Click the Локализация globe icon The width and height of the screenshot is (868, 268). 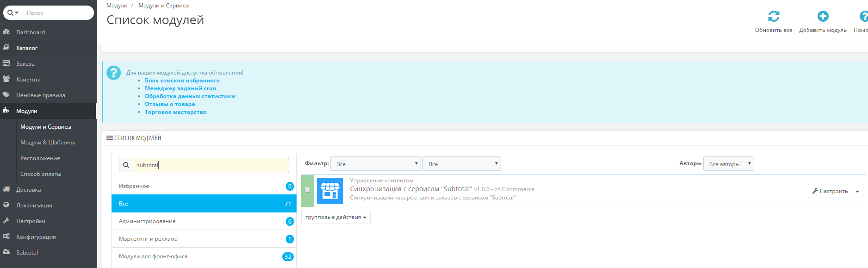(6, 205)
